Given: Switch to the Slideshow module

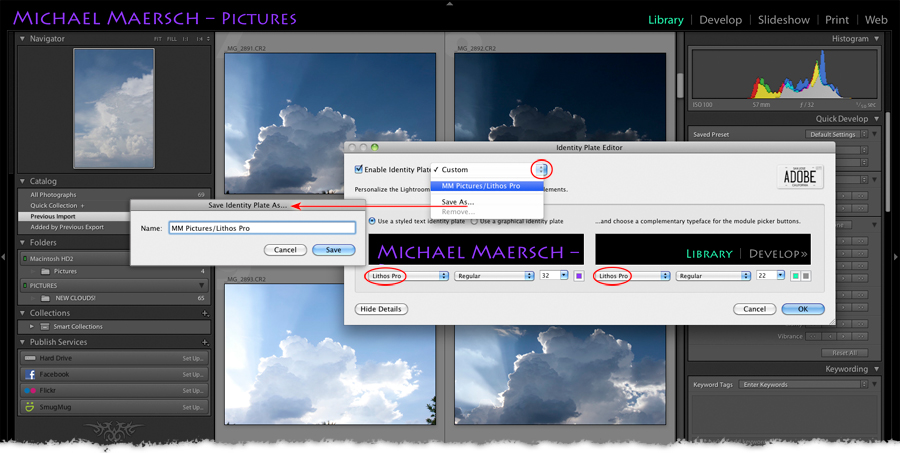Looking at the screenshot, I should [783, 20].
